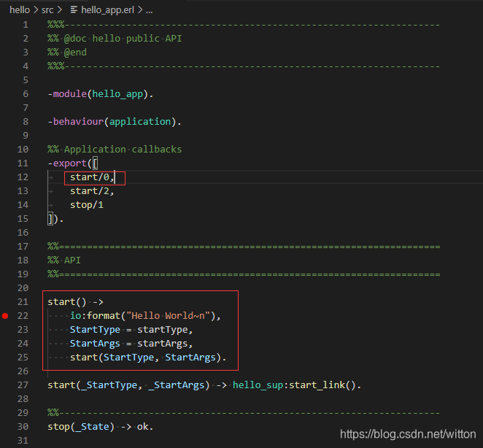Click 'startArgs,' atom on line 24
The height and width of the screenshot is (448, 483).
tap(165, 344)
